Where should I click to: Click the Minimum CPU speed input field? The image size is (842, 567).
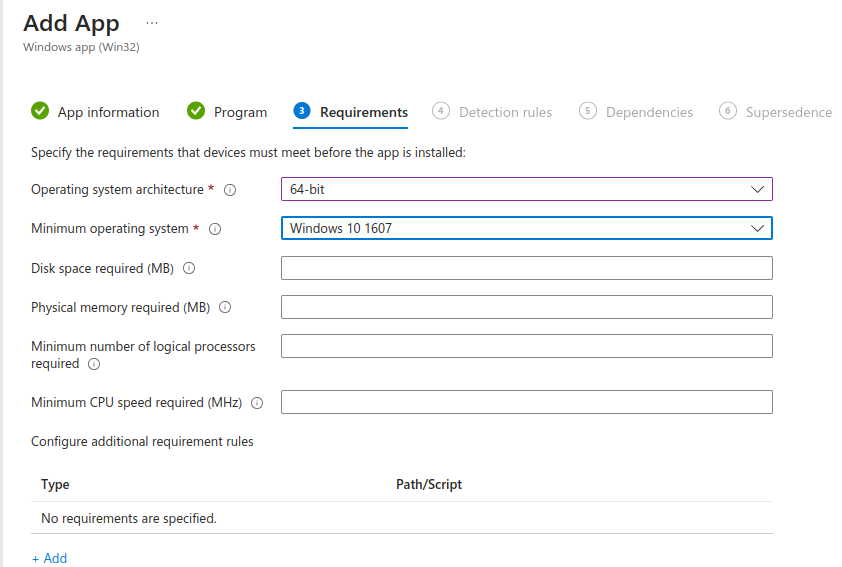click(x=526, y=402)
